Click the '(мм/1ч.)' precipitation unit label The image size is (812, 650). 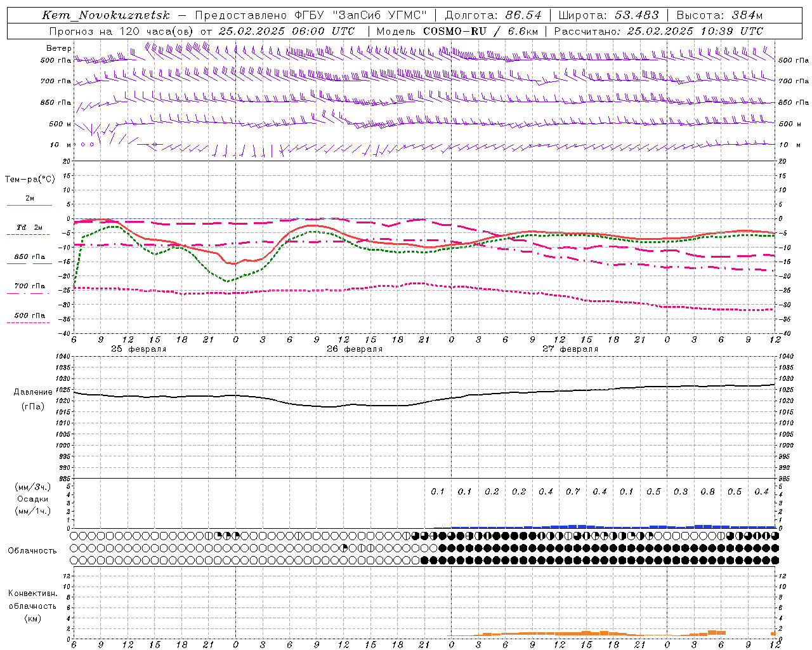point(33,511)
